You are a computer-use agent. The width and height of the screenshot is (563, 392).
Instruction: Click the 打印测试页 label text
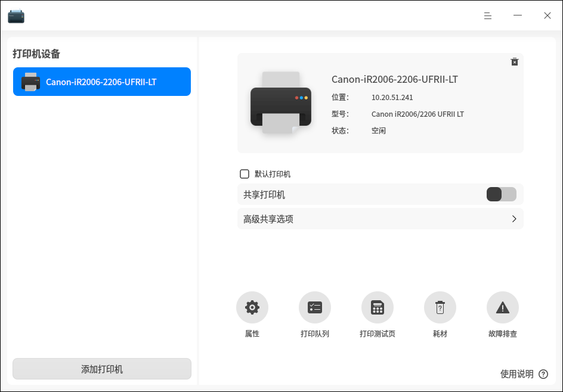point(378,334)
